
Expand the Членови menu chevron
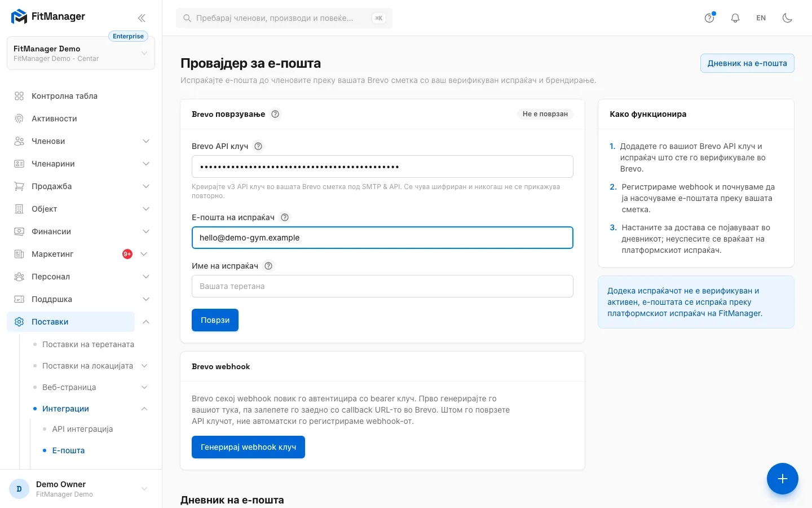(x=146, y=141)
